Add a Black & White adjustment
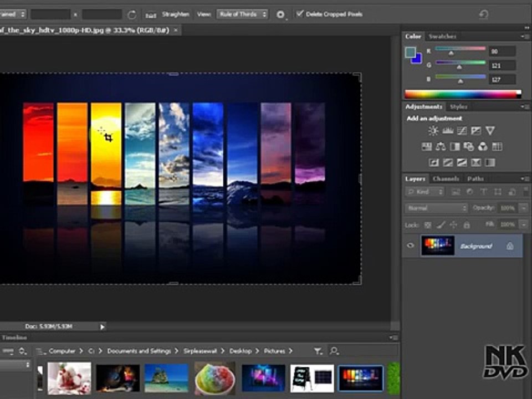 454,146
